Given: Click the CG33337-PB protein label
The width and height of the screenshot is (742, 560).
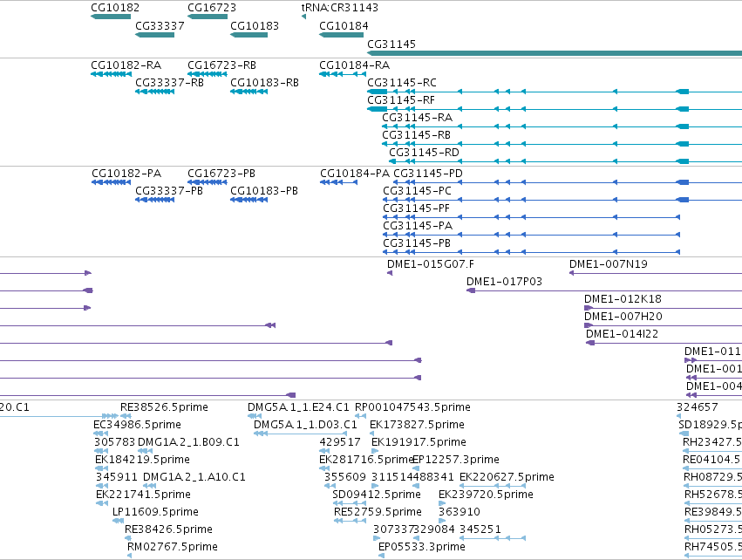Looking at the screenshot, I should 169,191.
